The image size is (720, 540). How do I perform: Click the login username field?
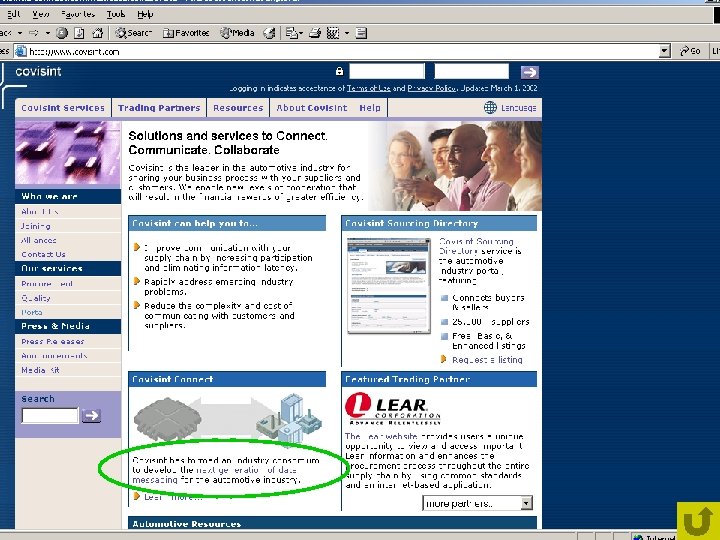[387, 71]
